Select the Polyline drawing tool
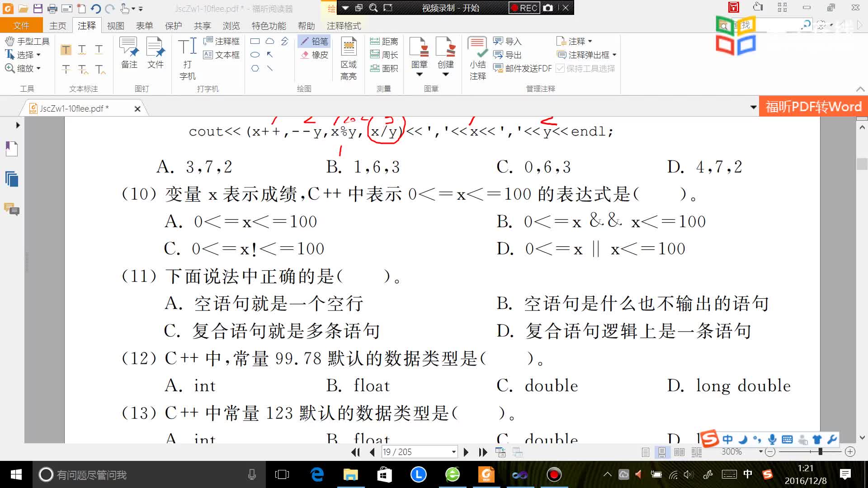The width and height of the screenshot is (868, 488). tap(284, 41)
